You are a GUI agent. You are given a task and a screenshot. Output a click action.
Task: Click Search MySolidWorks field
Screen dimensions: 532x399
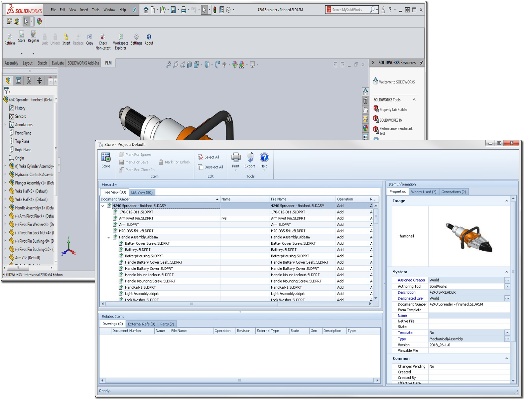point(350,10)
